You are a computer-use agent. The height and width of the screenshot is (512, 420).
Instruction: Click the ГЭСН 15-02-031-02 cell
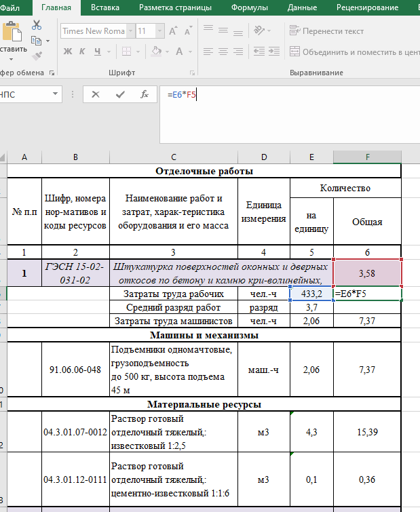[x=75, y=273]
